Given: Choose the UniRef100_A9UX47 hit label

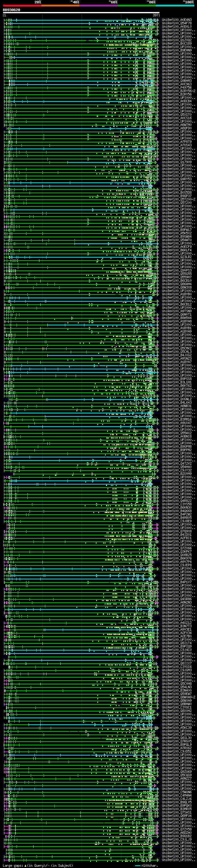Looking at the screenshot, I should (x=176, y=423).
